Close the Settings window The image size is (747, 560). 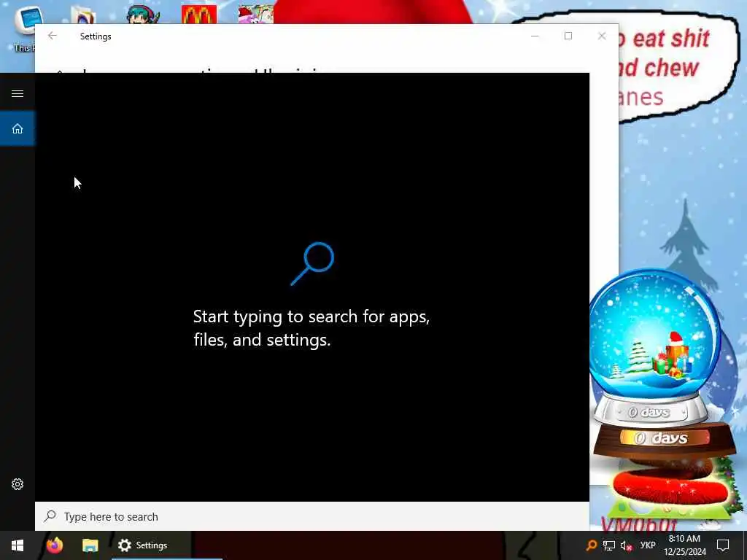click(602, 36)
